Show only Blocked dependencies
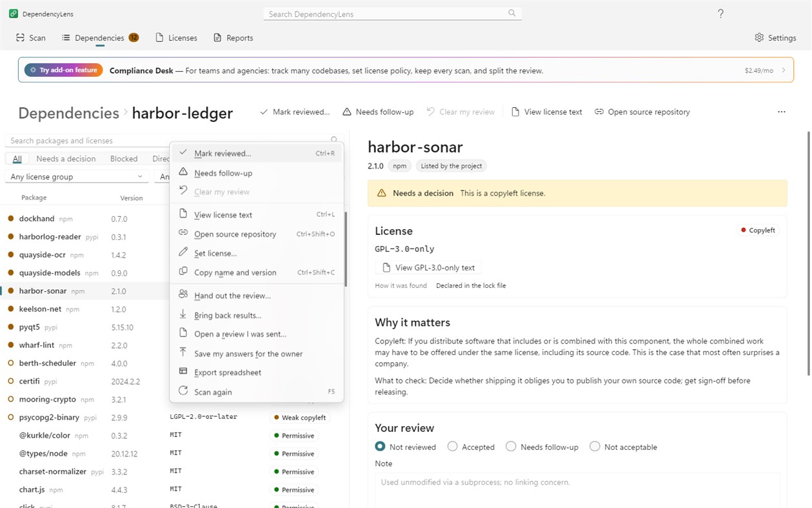This screenshot has width=812, height=508. point(124,159)
